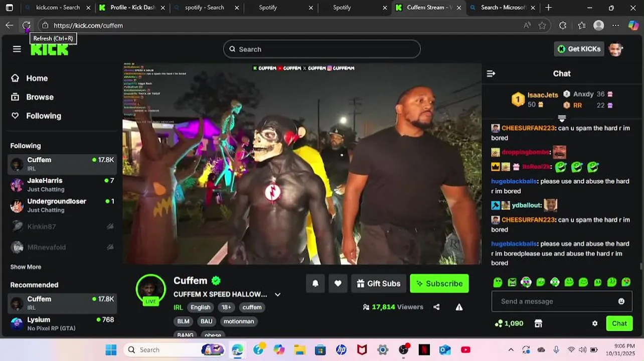
Task: Open the volume icon in system tray
Action: (583, 349)
